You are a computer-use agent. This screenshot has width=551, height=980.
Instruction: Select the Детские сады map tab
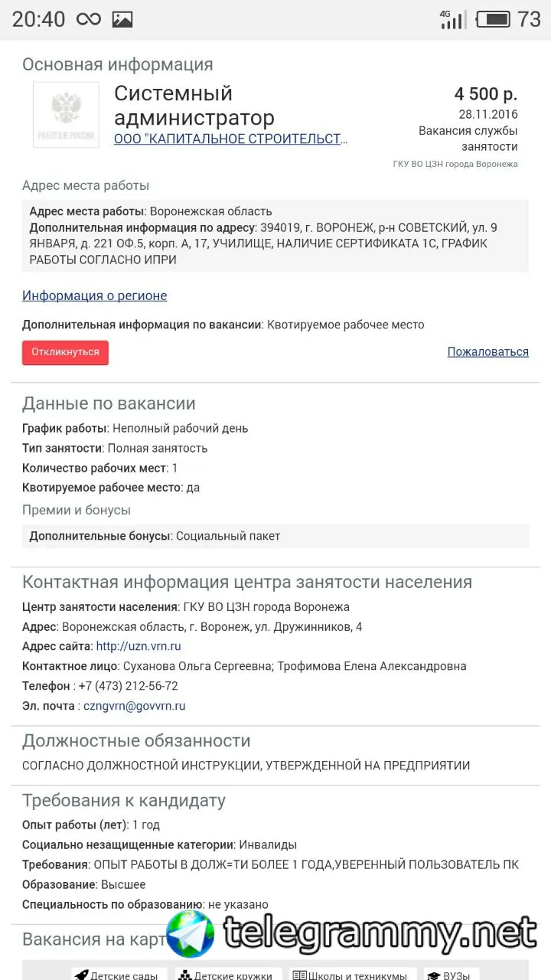pyautogui.click(x=117, y=975)
